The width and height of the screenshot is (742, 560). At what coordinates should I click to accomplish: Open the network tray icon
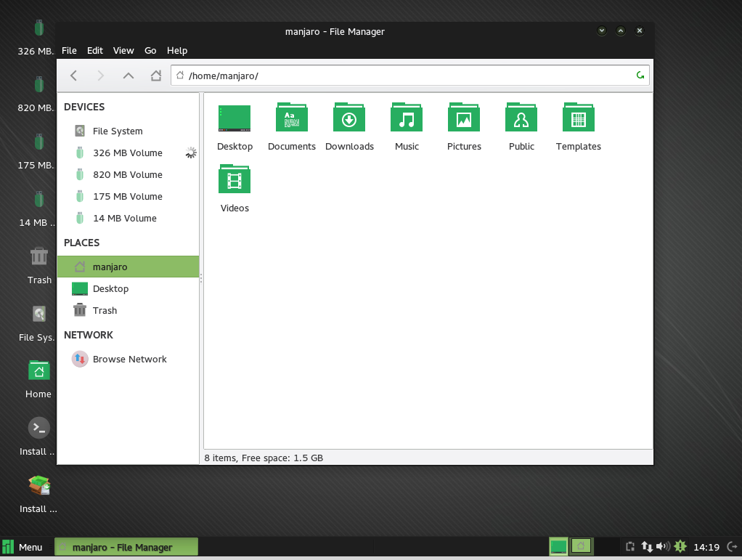[x=646, y=547]
